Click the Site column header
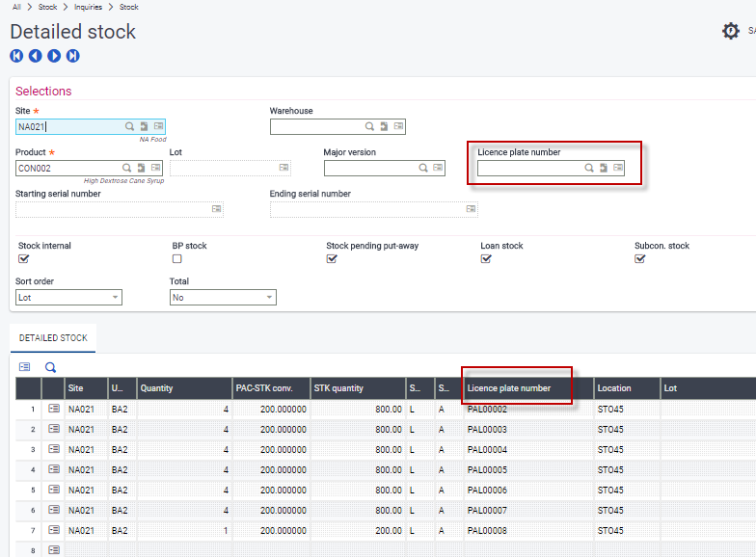The image size is (756, 557). coord(86,388)
